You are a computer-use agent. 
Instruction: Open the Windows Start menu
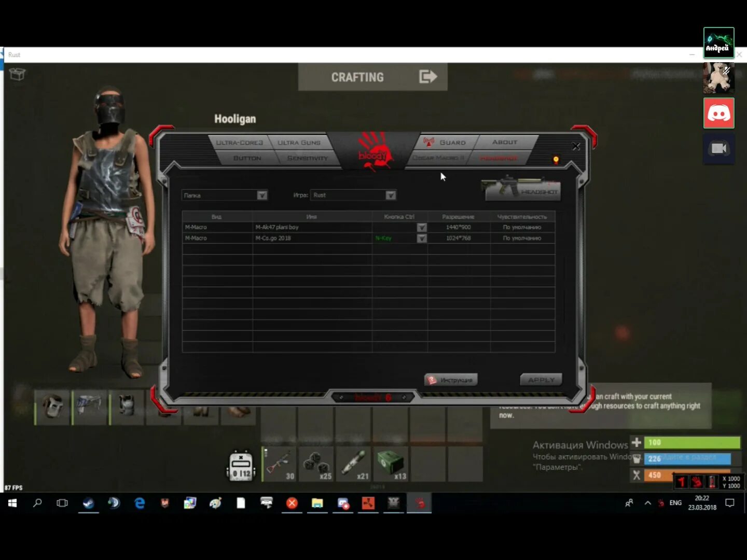[12, 503]
